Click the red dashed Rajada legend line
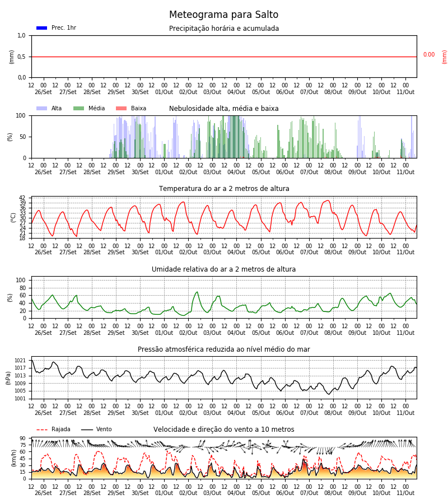Image resolution: width=448 pixels, height=504 pixels. tap(42, 430)
